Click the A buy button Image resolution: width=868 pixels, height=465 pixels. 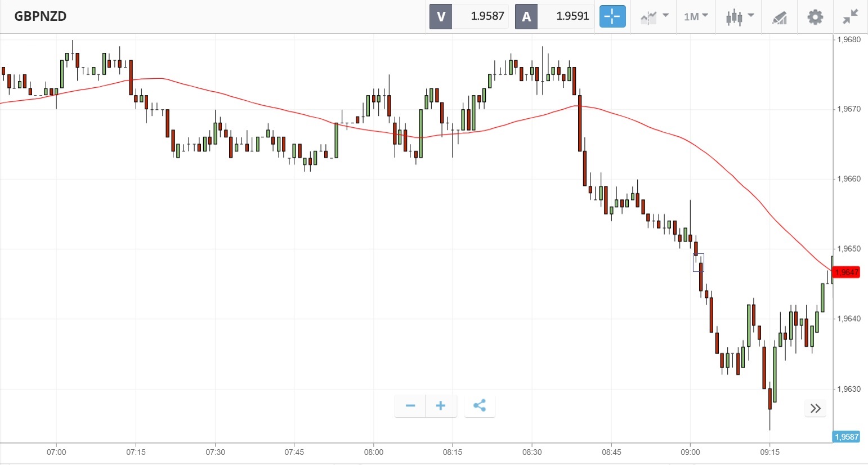click(x=526, y=16)
